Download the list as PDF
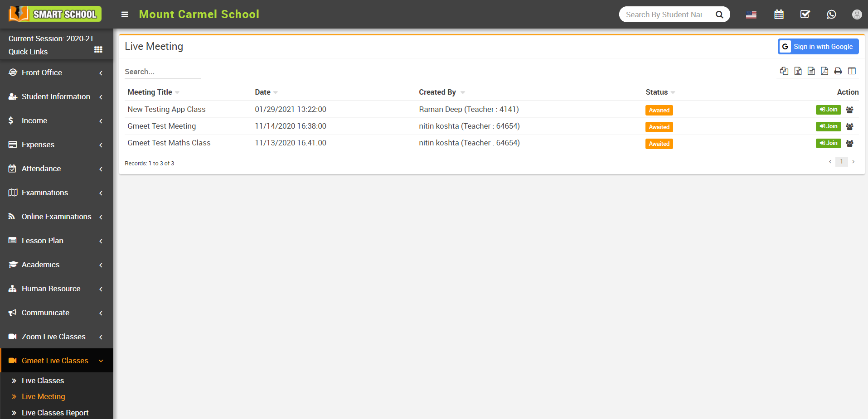868x419 pixels. point(824,71)
